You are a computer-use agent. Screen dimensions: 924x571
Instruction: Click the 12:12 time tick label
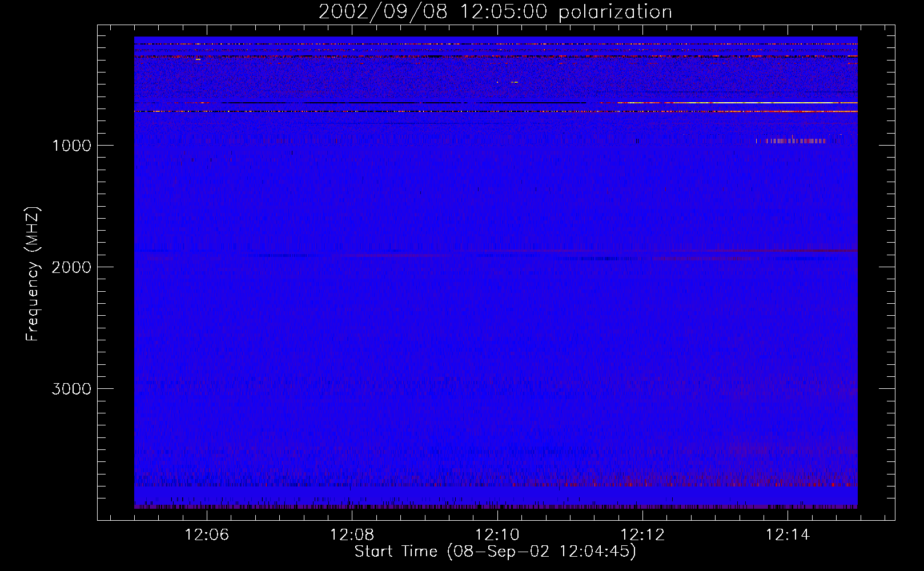tap(642, 535)
